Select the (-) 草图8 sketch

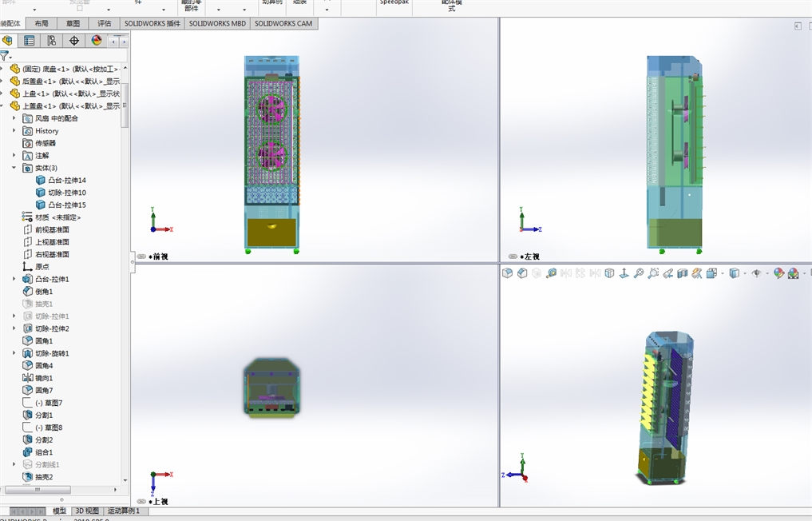click(42, 428)
